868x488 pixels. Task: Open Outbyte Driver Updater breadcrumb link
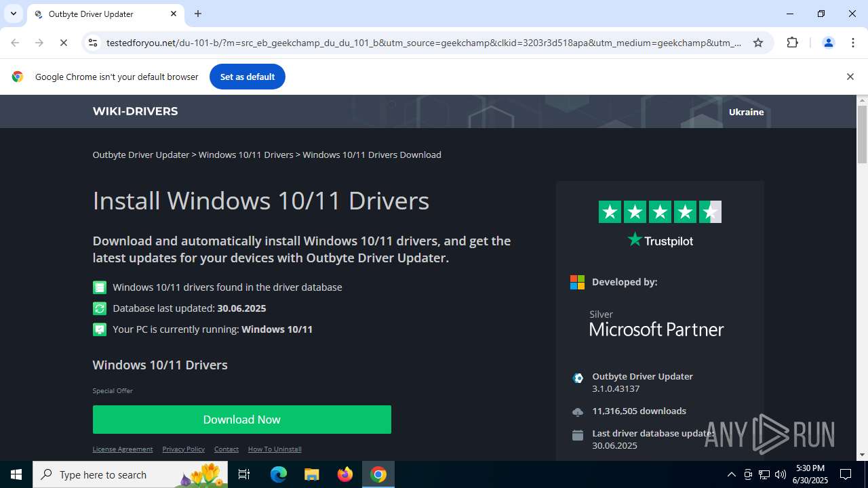pyautogui.click(x=141, y=155)
